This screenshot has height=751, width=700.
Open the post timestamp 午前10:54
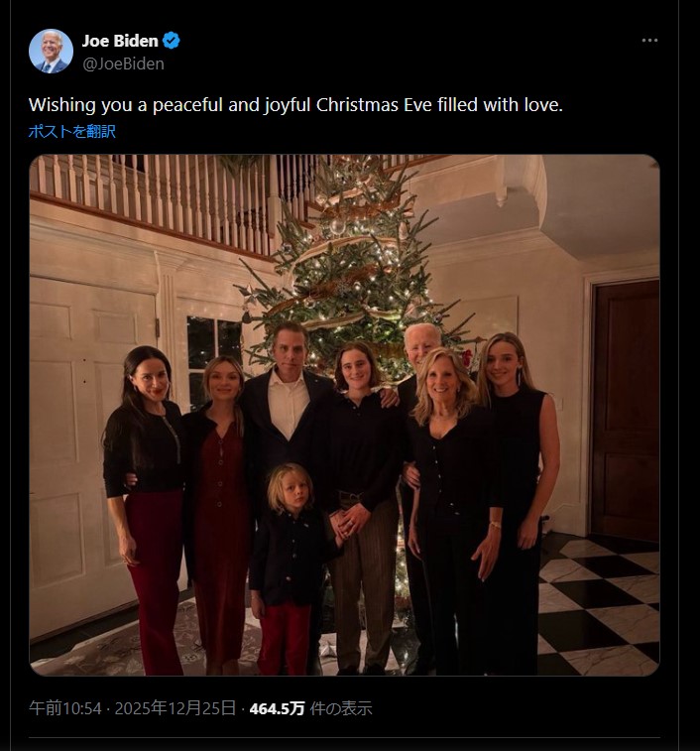coord(65,708)
